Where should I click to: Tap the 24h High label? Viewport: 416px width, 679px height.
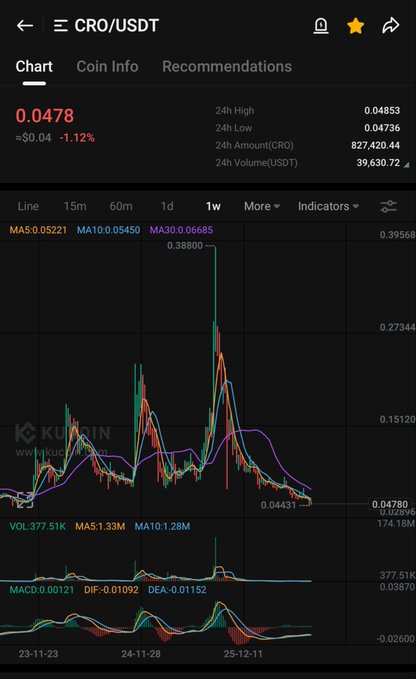(235, 110)
